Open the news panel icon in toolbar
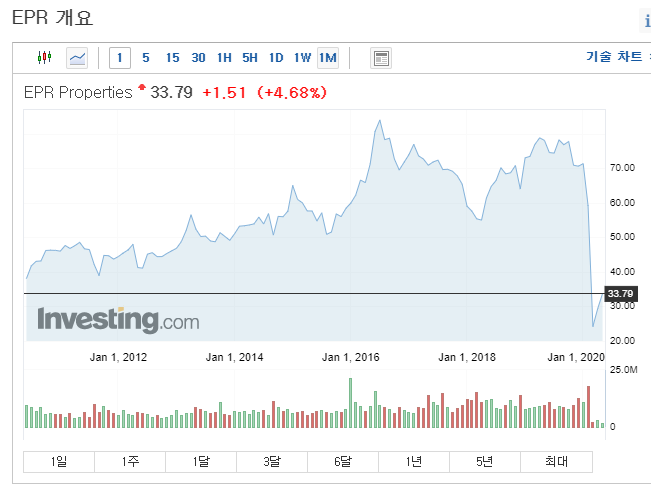The height and width of the screenshot is (484, 651). tap(381, 58)
